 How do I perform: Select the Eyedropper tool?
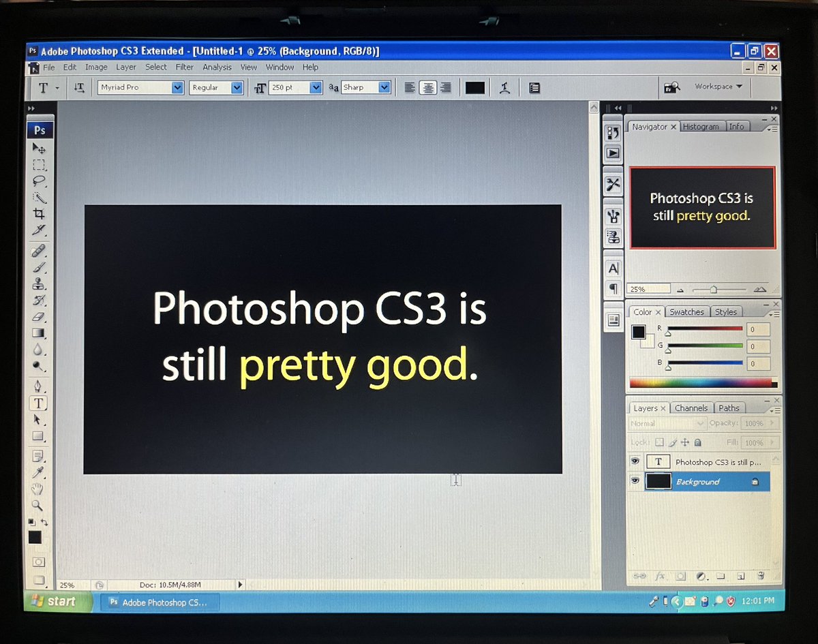[39, 472]
